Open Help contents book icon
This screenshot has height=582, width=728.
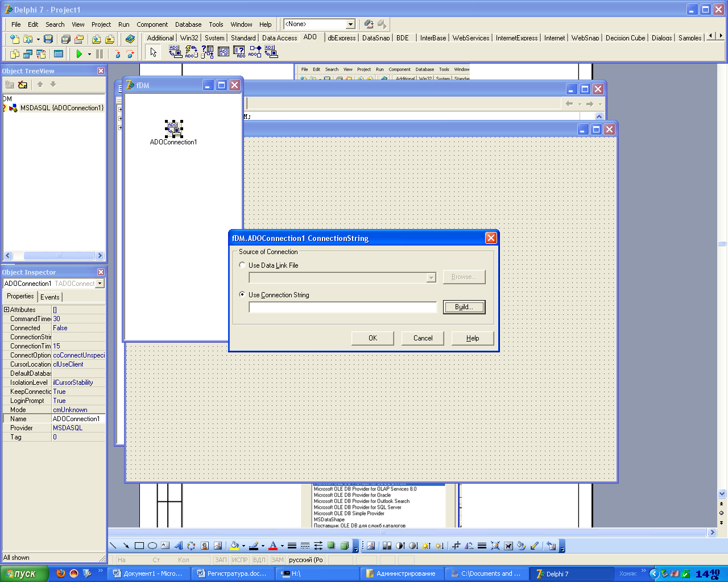coord(130,39)
